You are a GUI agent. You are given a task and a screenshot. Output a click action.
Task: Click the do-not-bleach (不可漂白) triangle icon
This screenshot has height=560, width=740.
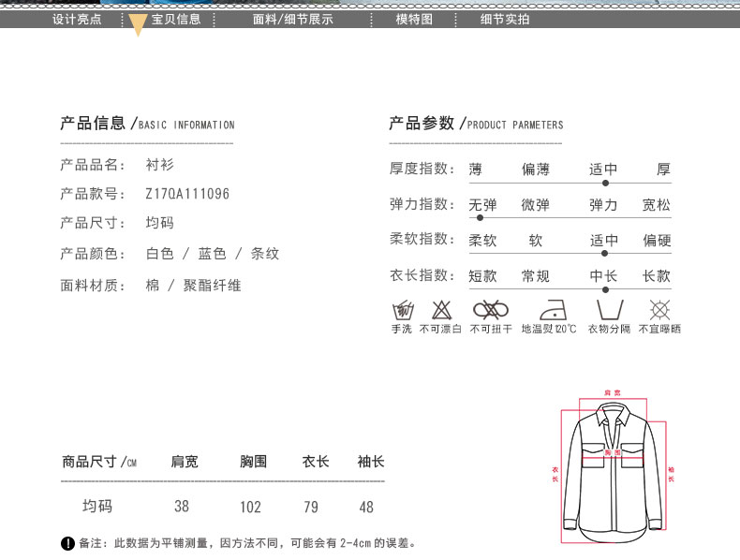pyautogui.click(x=441, y=310)
